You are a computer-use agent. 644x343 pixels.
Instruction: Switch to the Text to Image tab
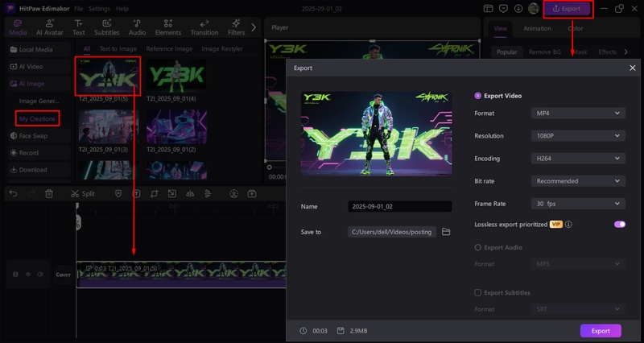[x=118, y=48]
